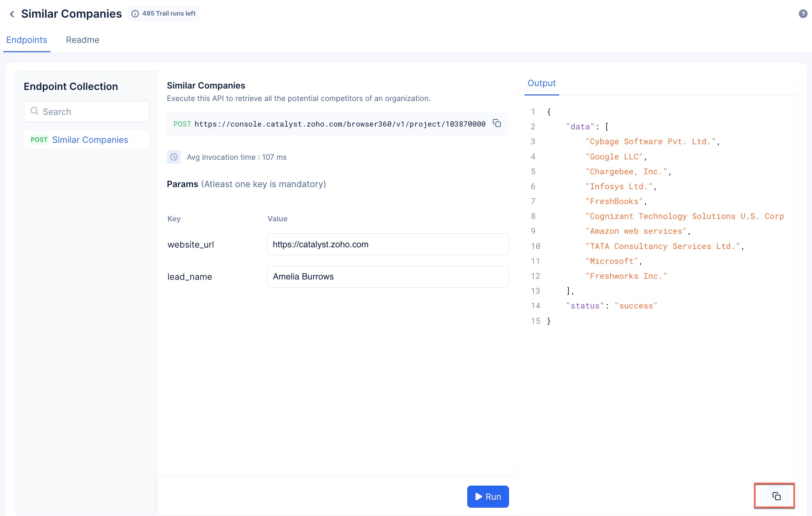The height and width of the screenshot is (516, 812).
Task: Switch to the Readme tab
Action: point(83,40)
